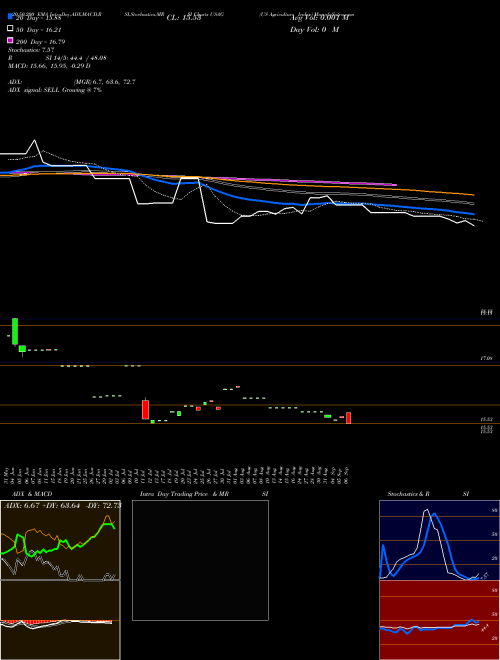Click the red RSI chart panel
This screenshot has height=660, width=500.
[439, 620]
